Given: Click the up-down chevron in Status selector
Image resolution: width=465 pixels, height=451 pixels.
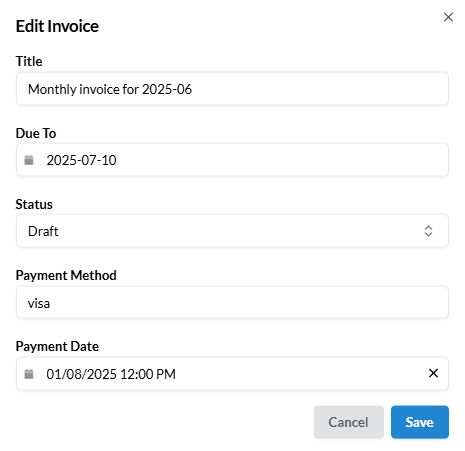Looking at the screenshot, I should 428,231.
